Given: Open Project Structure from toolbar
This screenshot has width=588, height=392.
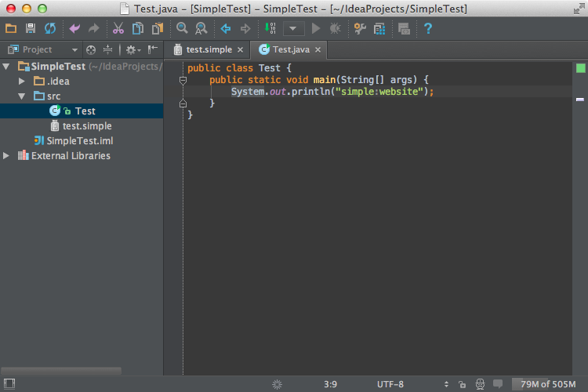Looking at the screenshot, I should (380, 29).
